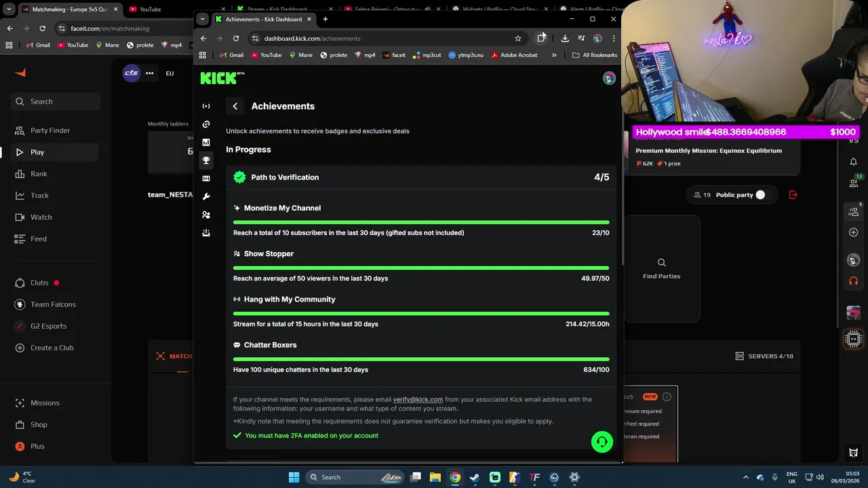Screen dimensions: 868x488
Task: Switch to Achievements - Kick Dashboard tab
Action: [263, 19]
